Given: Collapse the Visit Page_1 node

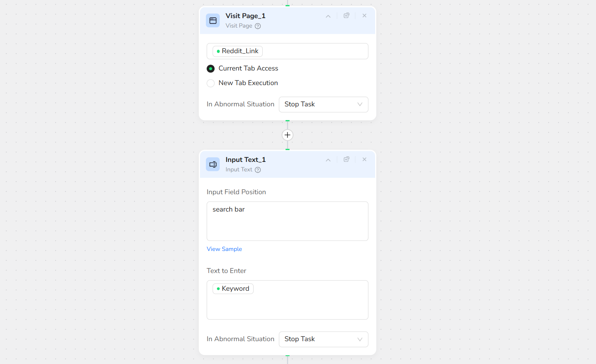Looking at the screenshot, I should 328,16.
